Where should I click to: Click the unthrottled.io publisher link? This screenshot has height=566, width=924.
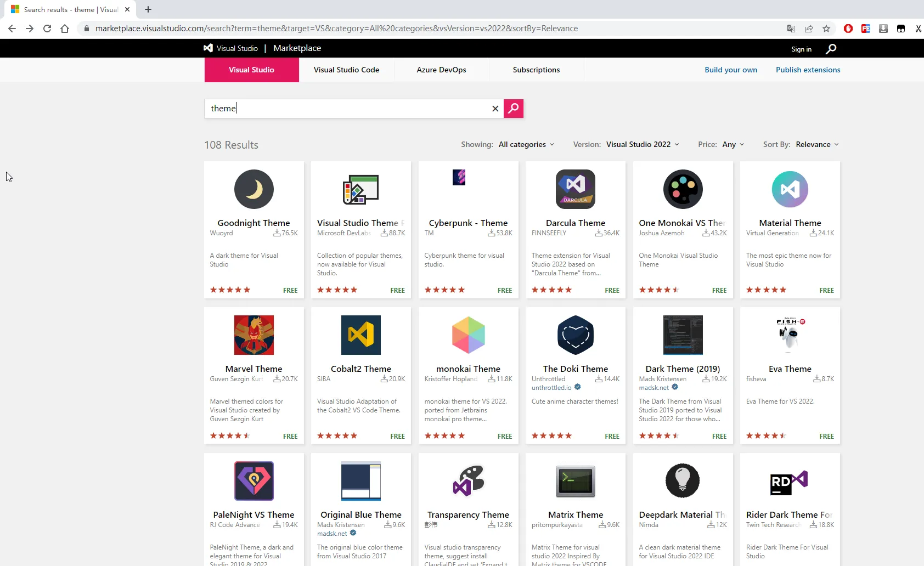pyautogui.click(x=551, y=388)
